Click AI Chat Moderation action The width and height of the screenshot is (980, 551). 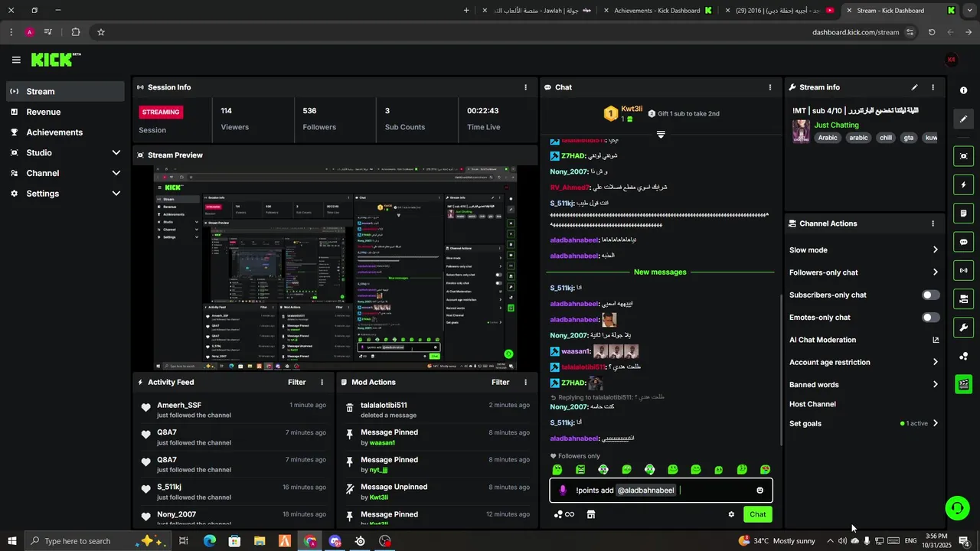click(864, 340)
